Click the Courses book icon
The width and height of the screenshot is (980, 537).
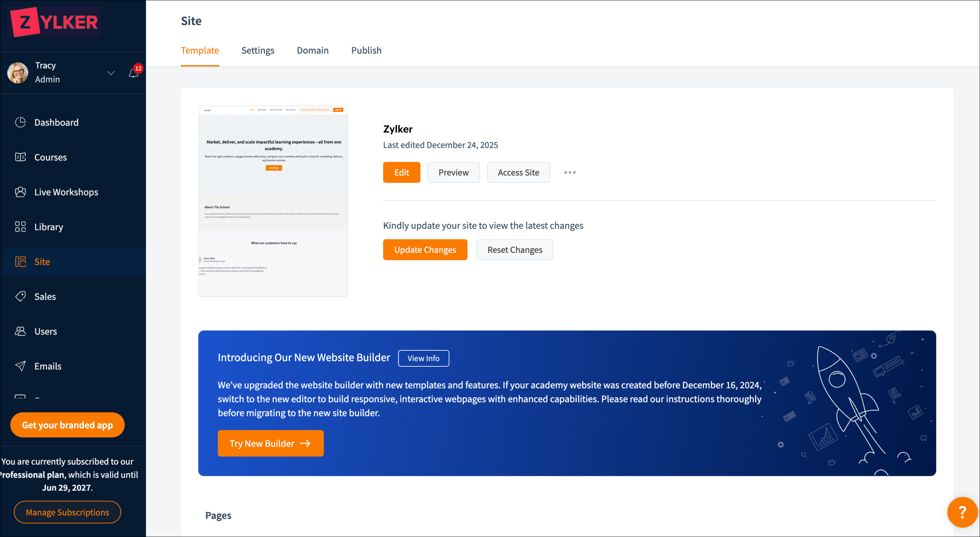(20, 157)
